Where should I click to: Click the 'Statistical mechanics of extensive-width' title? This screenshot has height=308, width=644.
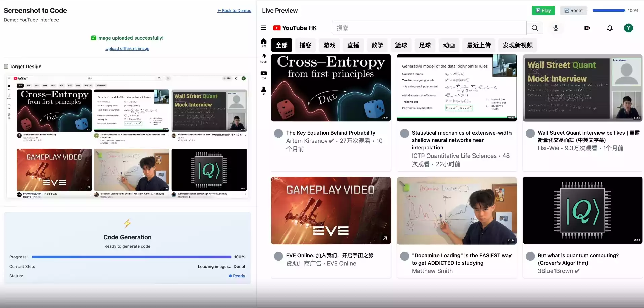point(462,140)
